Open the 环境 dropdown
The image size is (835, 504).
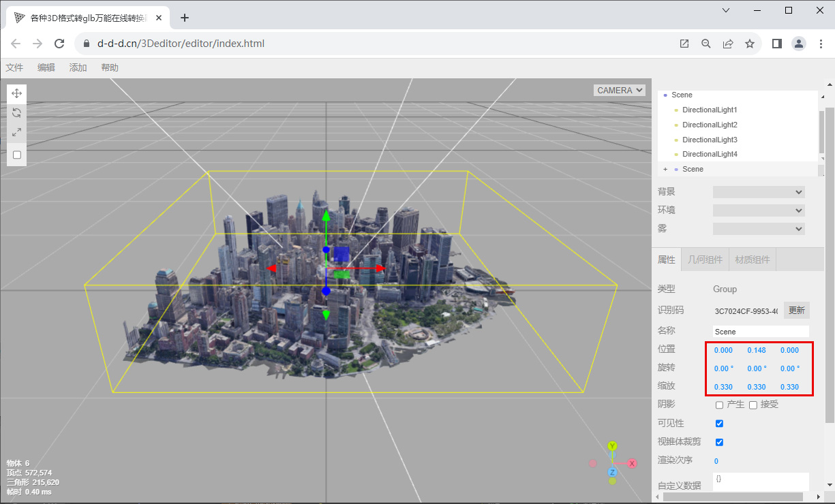coord(759,210)
